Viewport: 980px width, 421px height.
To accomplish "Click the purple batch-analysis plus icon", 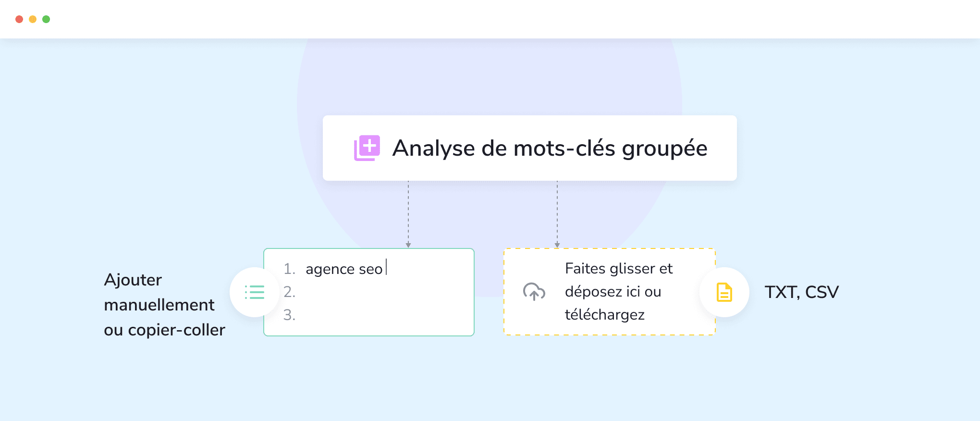I will [367, 148].
